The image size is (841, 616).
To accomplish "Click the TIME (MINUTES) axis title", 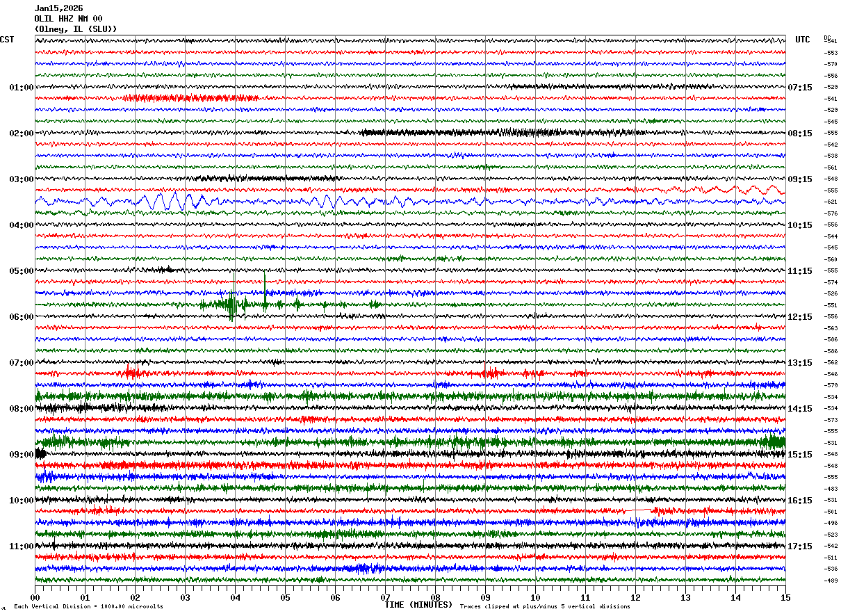I will pos(418,605).
